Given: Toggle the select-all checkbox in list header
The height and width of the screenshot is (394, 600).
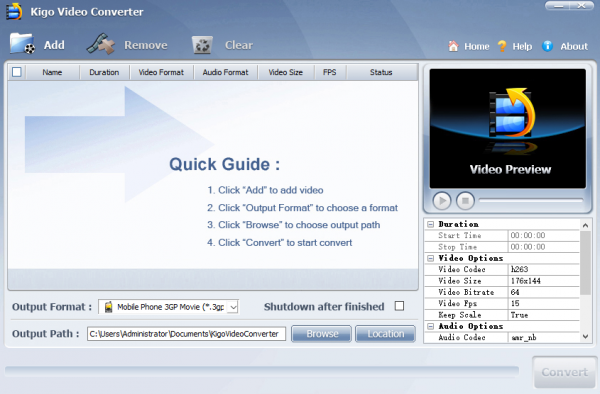Looking at the screenshot, I should [x=17, y=72].
